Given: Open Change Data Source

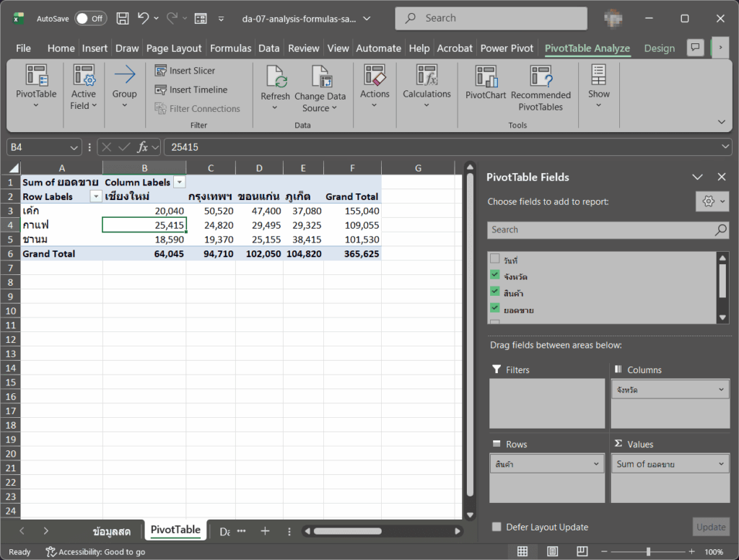Looking at the screenshot, I should click(x=320, y=89).
